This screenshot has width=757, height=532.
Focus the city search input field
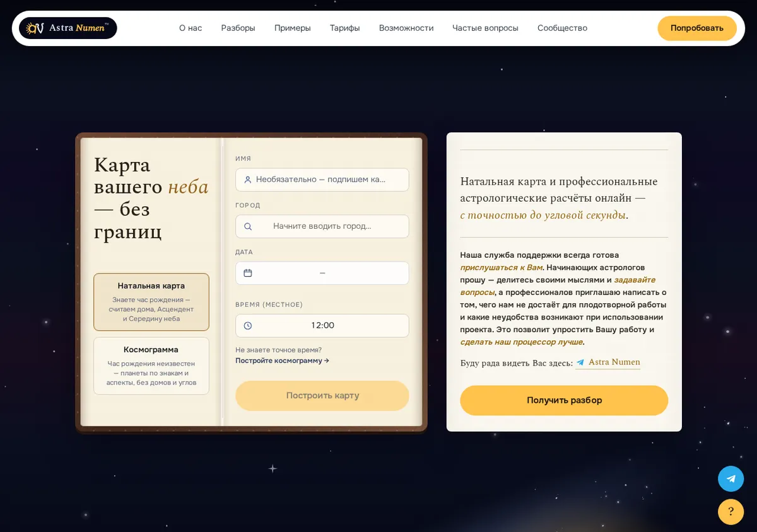coord(322,226)
